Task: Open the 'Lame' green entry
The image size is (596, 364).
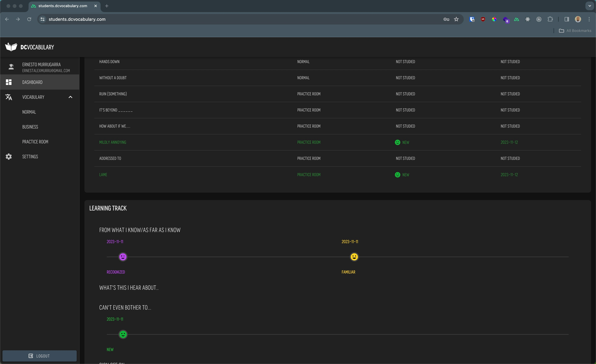Action: pyautogui.click(x=103, y=175)
